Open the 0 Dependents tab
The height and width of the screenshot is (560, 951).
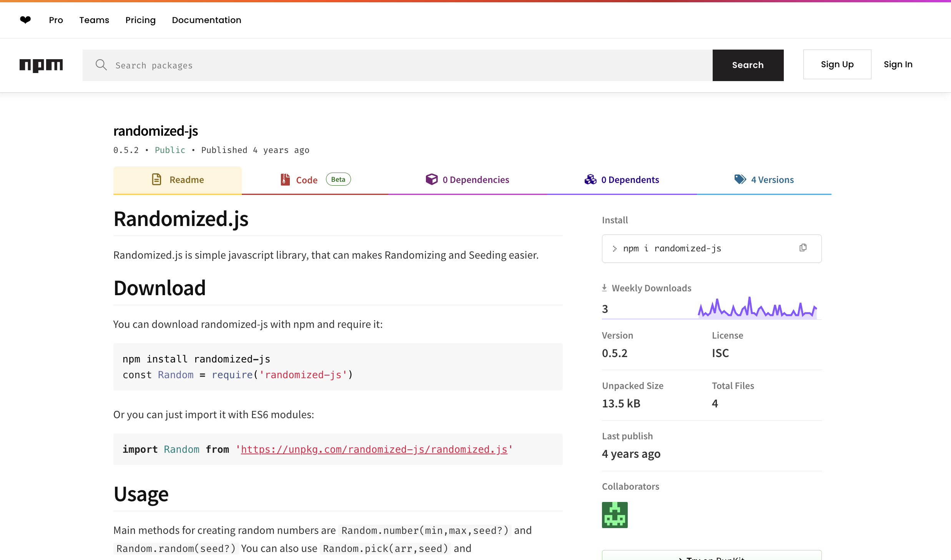(x=622, y=180)
